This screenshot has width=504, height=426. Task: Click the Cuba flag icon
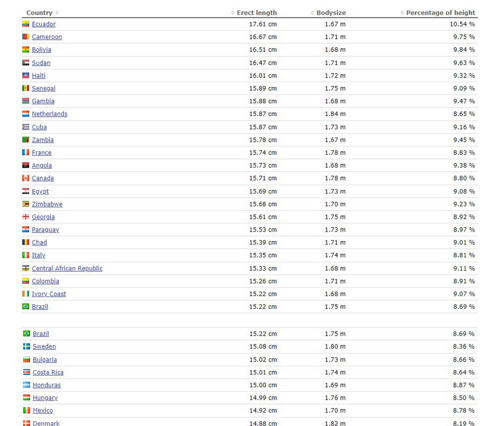(x=25, y=127)
